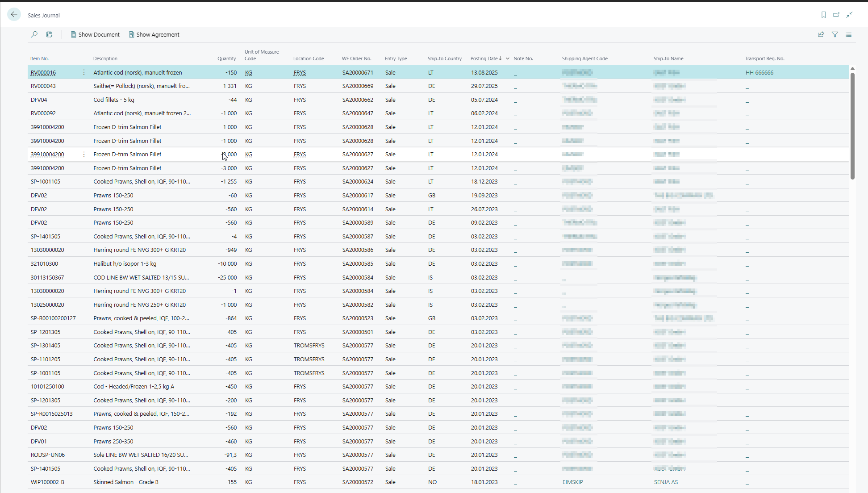The height and width of the screenshot is (493, 868).
Task: Click Show Document action
Action: pos(95,34)
